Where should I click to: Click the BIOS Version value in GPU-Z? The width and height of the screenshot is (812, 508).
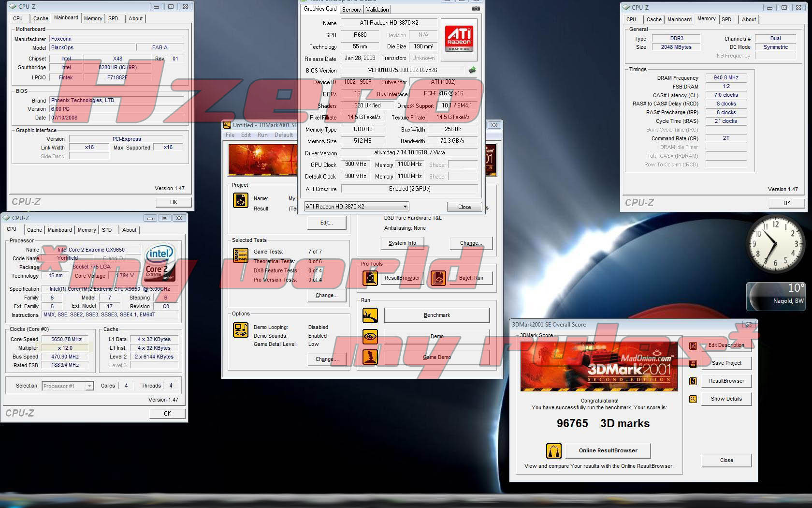click(x=402, y=70)
